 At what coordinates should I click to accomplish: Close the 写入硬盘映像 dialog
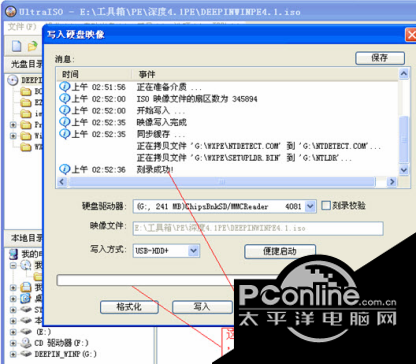(411, 35)
